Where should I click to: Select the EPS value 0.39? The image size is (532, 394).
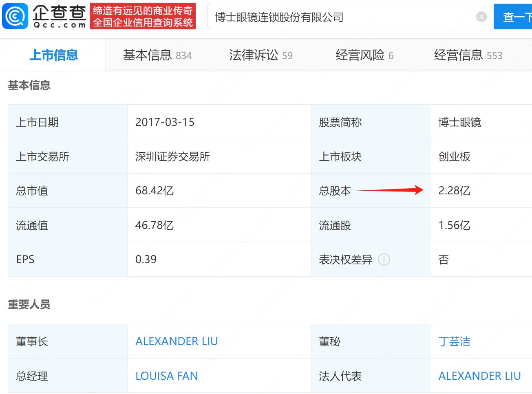click(146, 260)
